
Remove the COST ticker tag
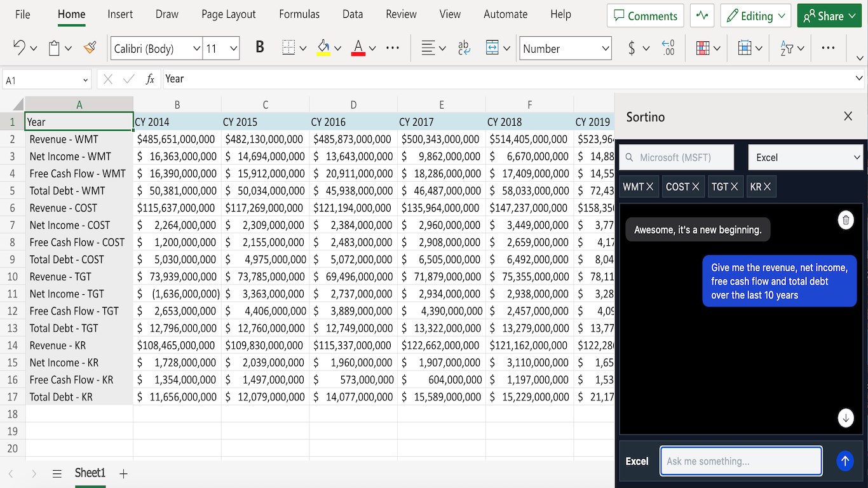point(696,187)
